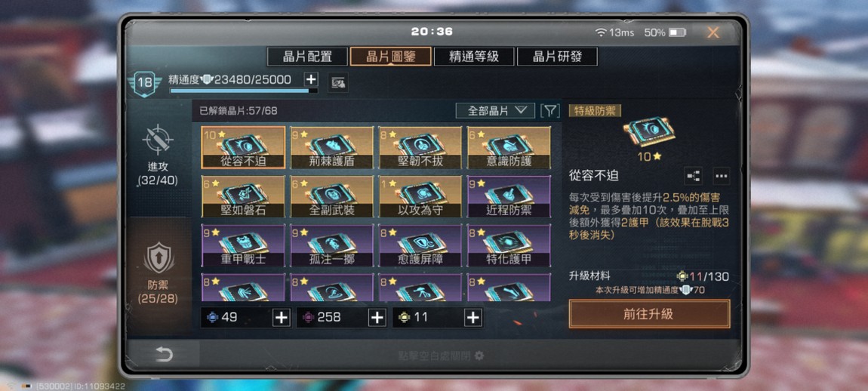The image size is (868, 391).
Task: Click the back arrow at bottom left
Action: click(164, 355)
